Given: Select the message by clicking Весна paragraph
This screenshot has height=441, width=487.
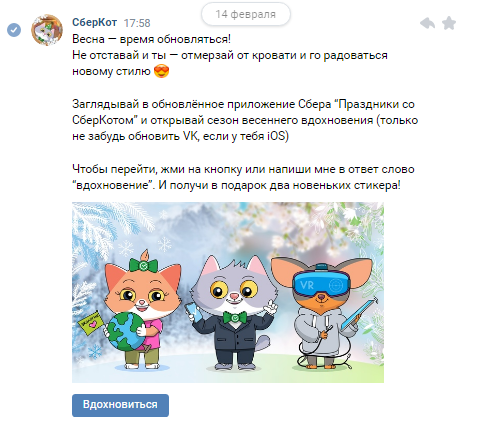Looking at the screenshot, I should pyautogui.click(x=230, y=55).
